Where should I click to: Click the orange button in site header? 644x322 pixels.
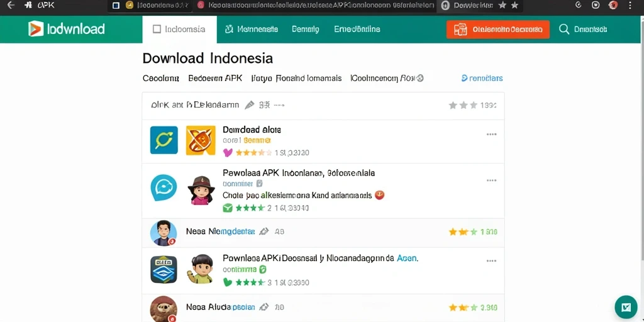(x=498, y=29)
